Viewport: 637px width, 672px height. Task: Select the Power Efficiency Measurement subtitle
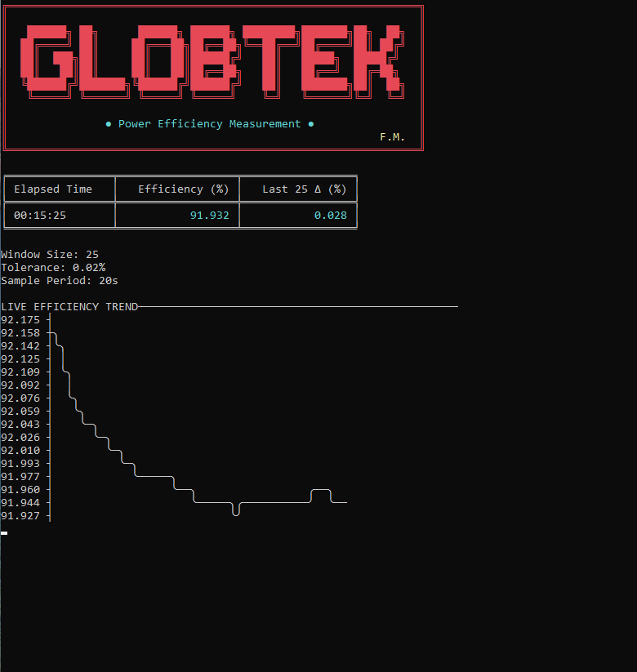[x=210, y=124]
